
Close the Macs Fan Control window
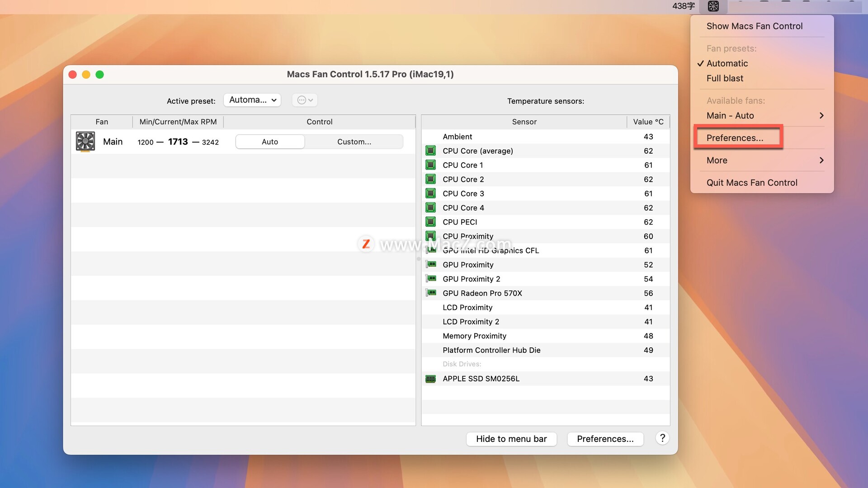pos(72,75)
